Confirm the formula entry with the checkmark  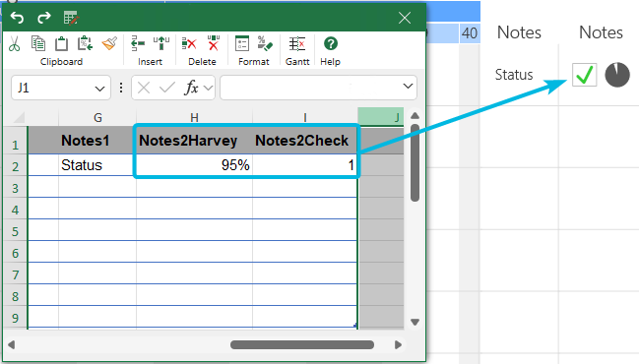167,88
